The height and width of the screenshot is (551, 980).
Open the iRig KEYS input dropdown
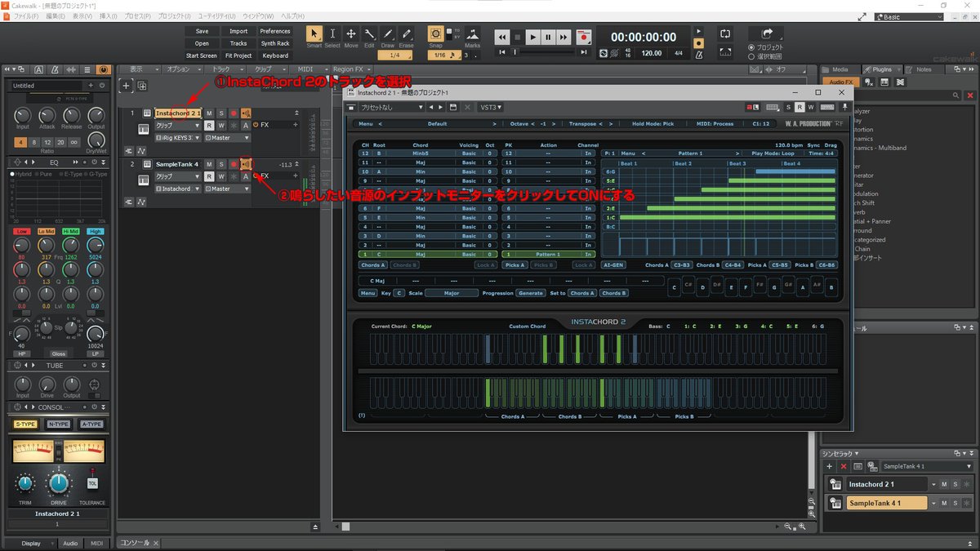(178, 138)
